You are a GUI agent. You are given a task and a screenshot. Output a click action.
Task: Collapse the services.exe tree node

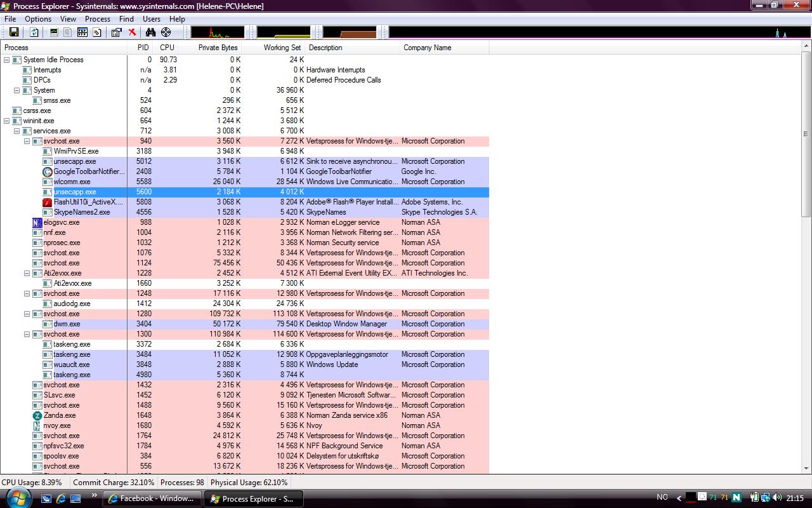[x=17, y=131]
